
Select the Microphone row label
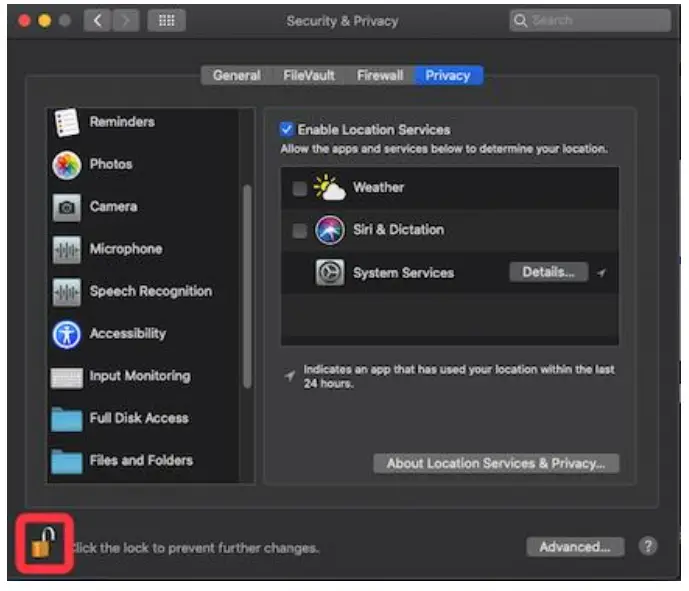coord(126,249)
